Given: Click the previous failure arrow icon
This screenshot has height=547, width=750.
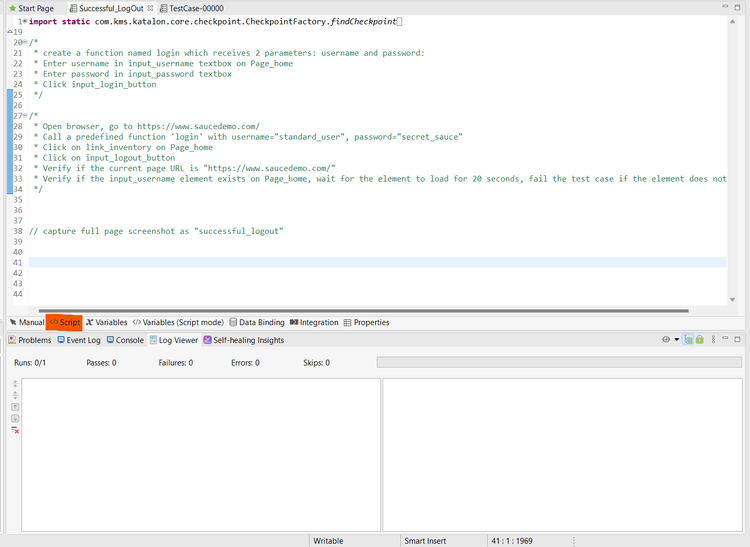Looking at the screenshot, I should click(15, 407).
